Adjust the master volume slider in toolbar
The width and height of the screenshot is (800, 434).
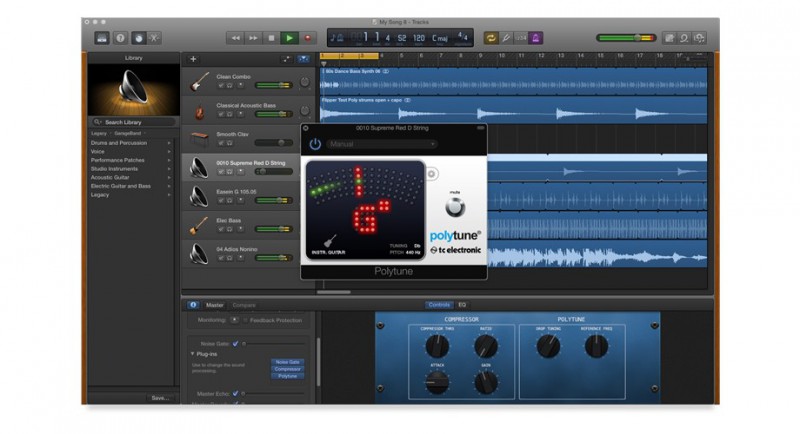[x=627, y=38]
